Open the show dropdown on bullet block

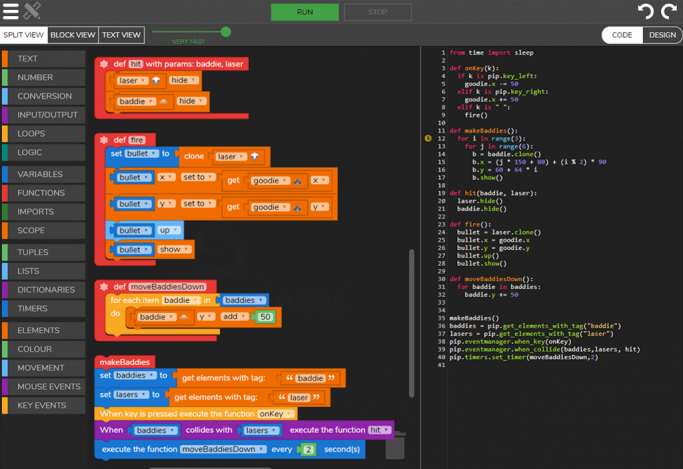coord(174,250)
